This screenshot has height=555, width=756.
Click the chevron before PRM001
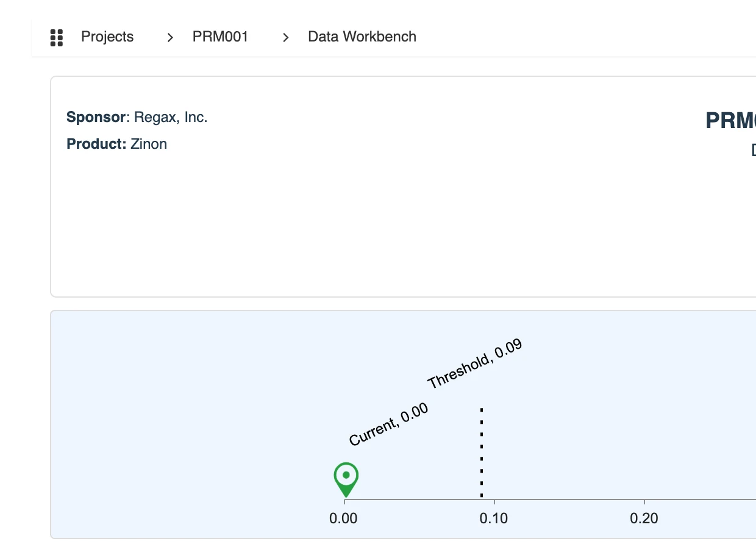pos(170,37)
